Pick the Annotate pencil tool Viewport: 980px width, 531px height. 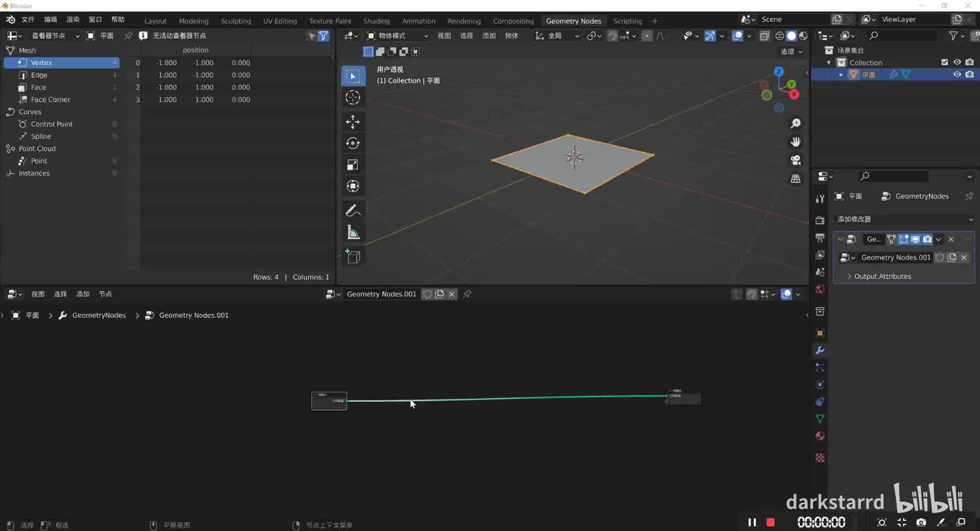[x=353, y=211]
